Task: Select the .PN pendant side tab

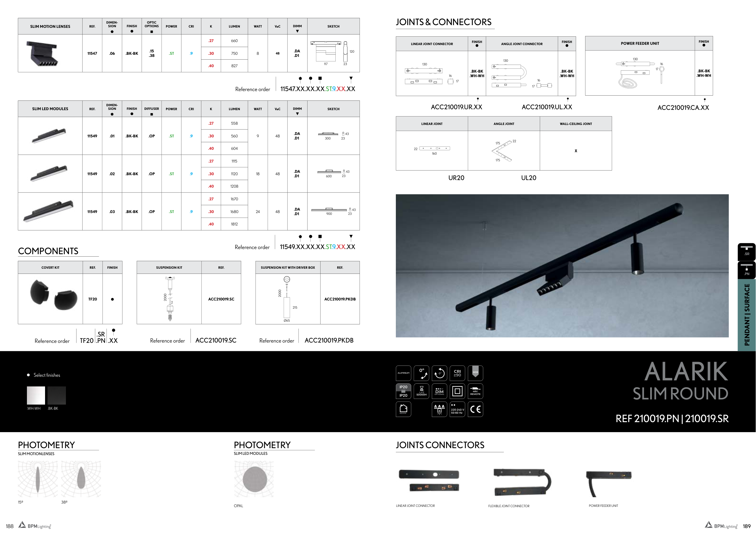Action: (x=746, y=270)
